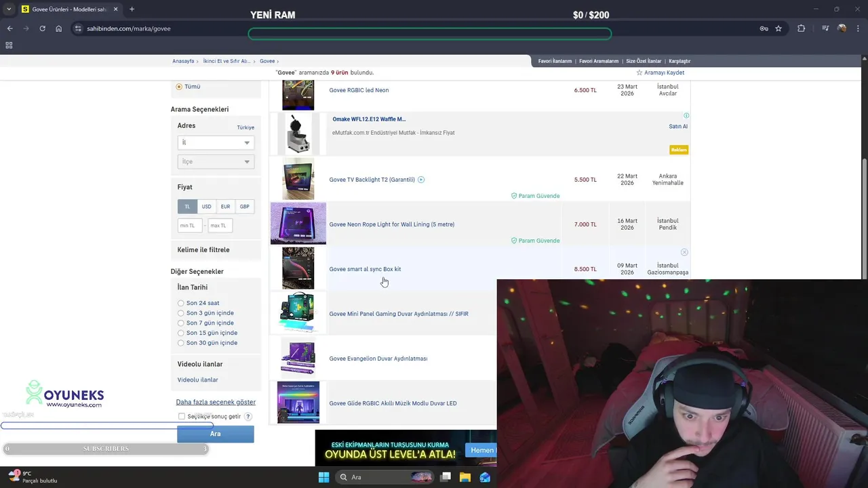Screen dimensions: 868x488
Task: Open the tab search dropdown arrow
Action: 8,9
